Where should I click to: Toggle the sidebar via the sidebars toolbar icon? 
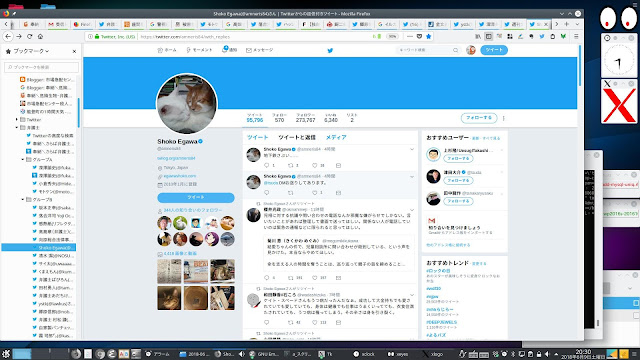pos(489,36)
